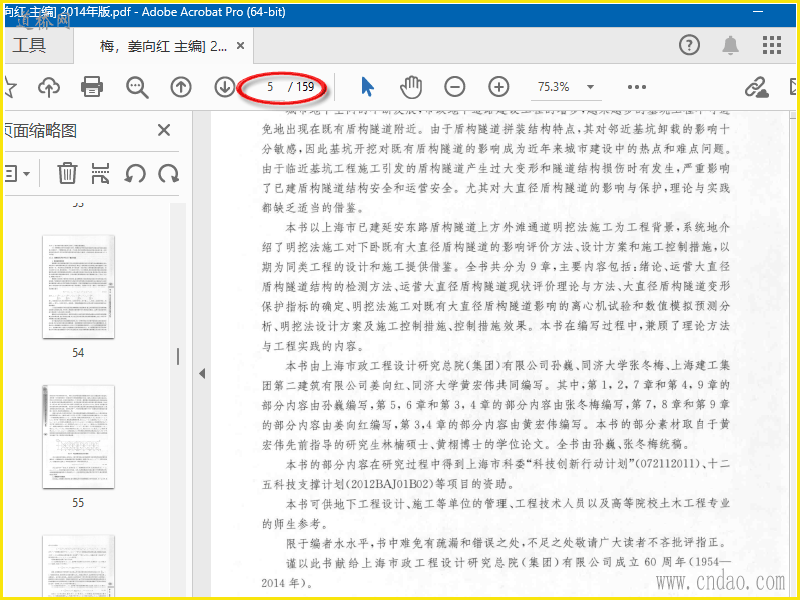The image size is (800, 600).
Task: Delete selected pages trash icon
Action: click(x=67, y=173)
